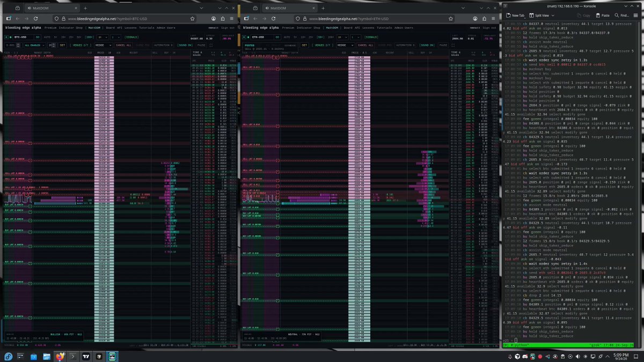
Task: Click Sign out in the ETH-USD window
Action: [x=490, y=27]
